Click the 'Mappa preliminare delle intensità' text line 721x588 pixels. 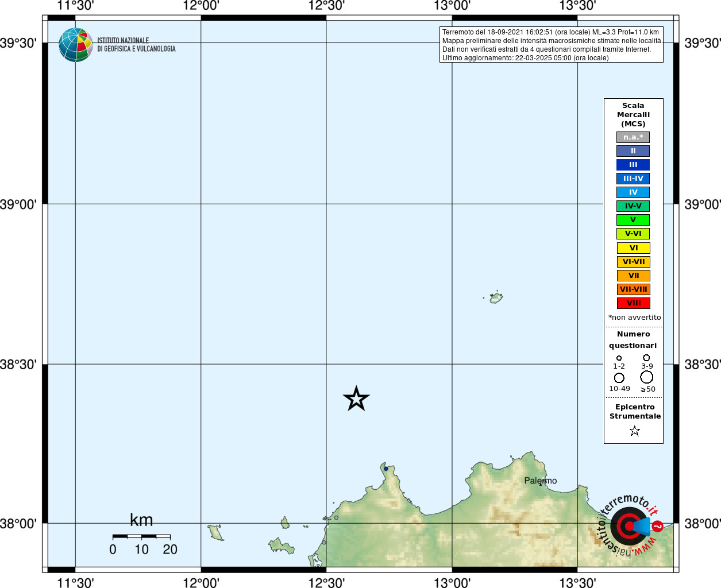coord(552,41)
